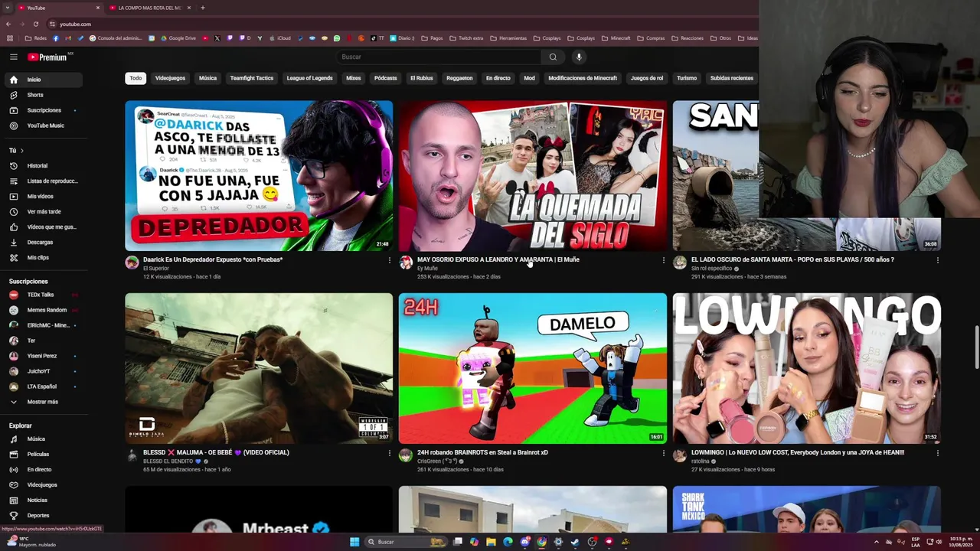Viewport: 980px width, 551px height.
Task: Select the Teamfight Tactics filter chip
Action: [252, 78]
